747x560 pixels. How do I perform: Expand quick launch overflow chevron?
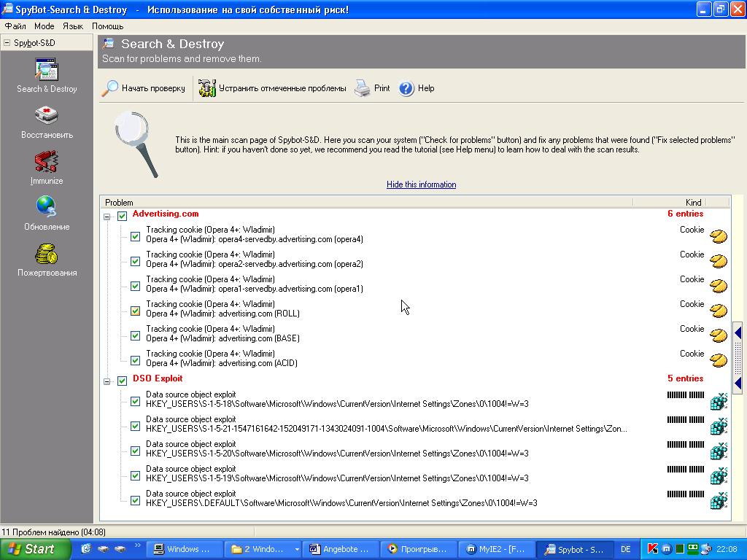[138, 545]
